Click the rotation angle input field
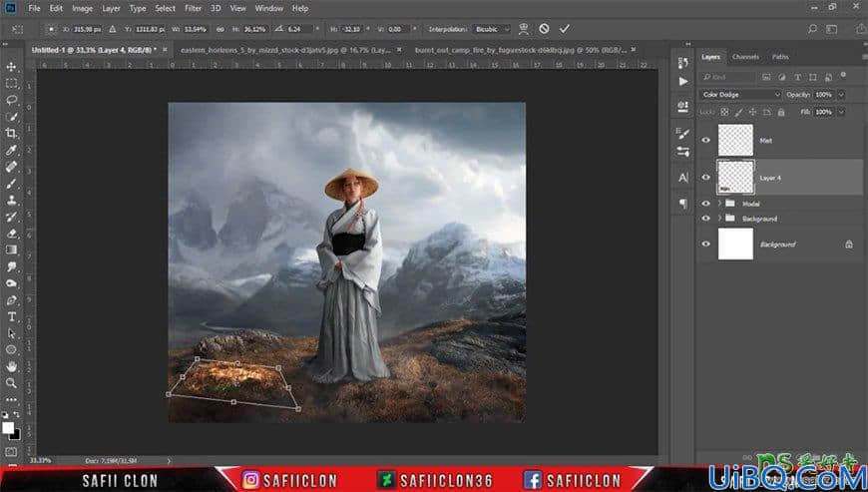Screen dimensions: 868x492 click(x=300, y=29)
